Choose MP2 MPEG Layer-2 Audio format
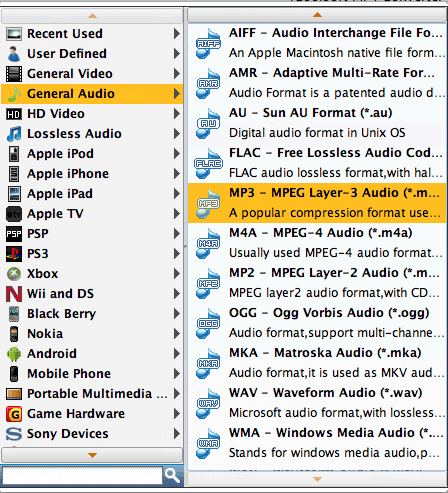Viewport: 448px width, 493px height. pos(317,283)
